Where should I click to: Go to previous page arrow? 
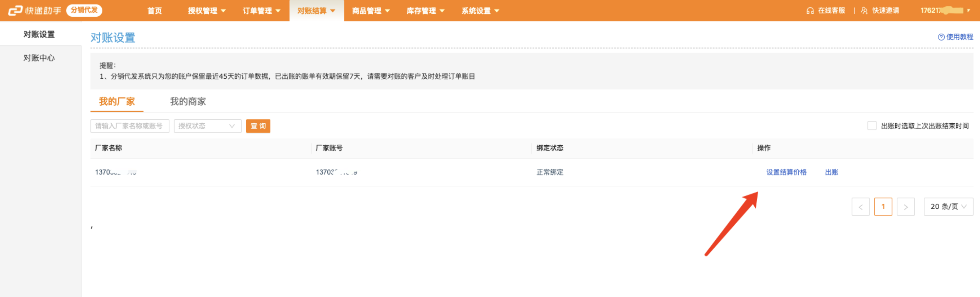860,207
